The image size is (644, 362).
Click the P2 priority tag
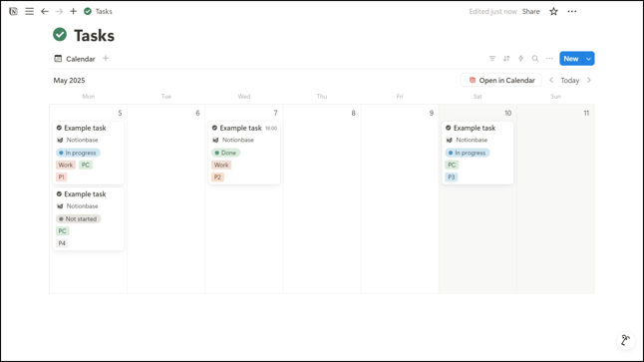click(217, 178)
